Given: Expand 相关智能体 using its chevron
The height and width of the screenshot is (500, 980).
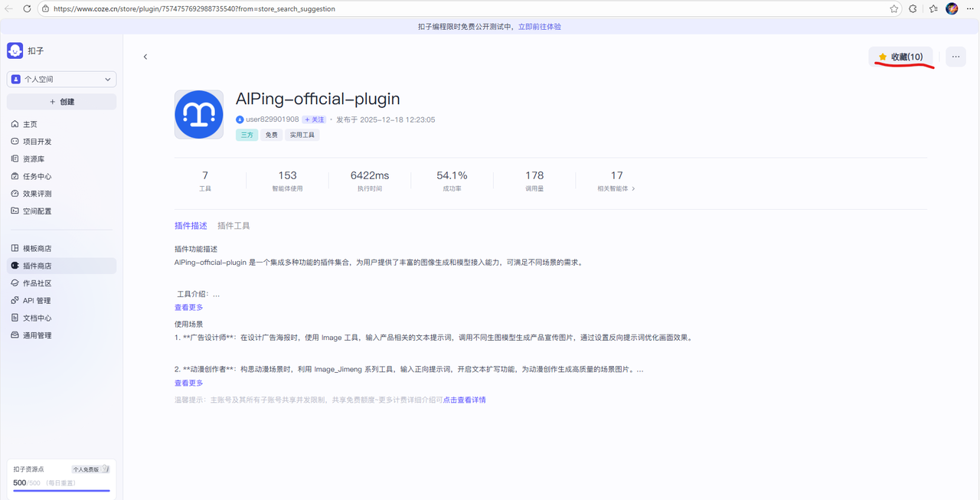Looking at the screenshot, I should [x=633, y=188].
